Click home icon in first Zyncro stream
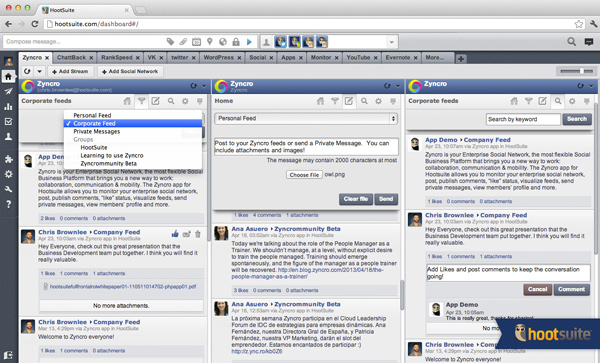The height and width of the screenshot is (363, 600). 127,101
